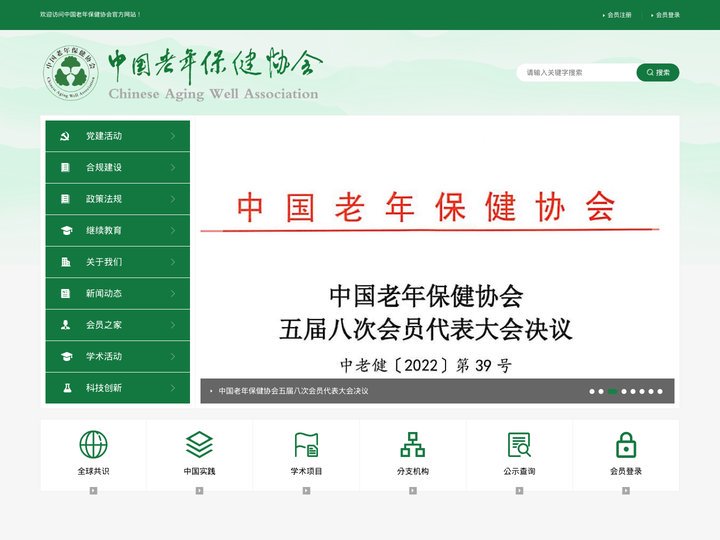720x540 pixels.
Task: Open the padlock icon for 会员登录
Action: [x=626, y=444]
